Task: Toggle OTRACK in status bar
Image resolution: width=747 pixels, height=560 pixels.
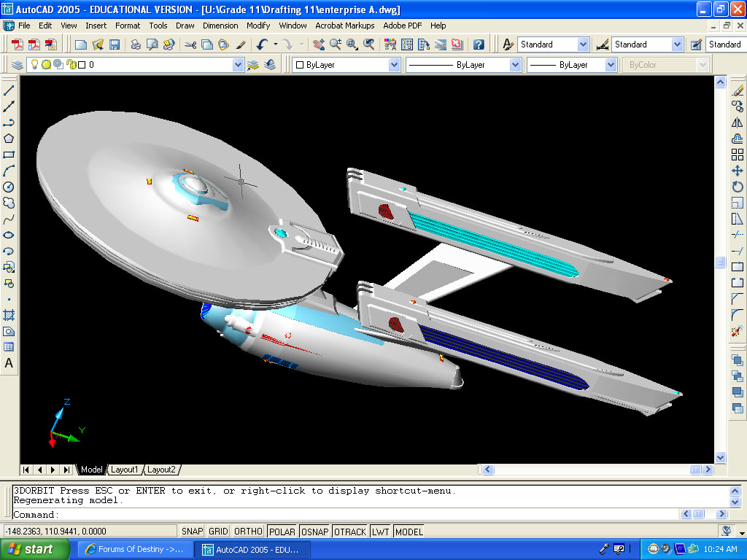Action: [x=350, y=532]
